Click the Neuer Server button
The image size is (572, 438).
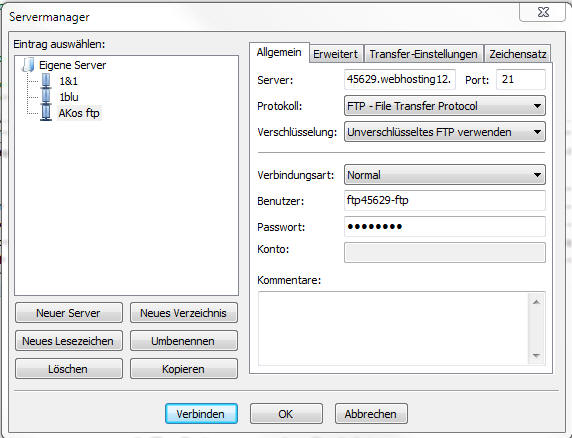[69, 313]
